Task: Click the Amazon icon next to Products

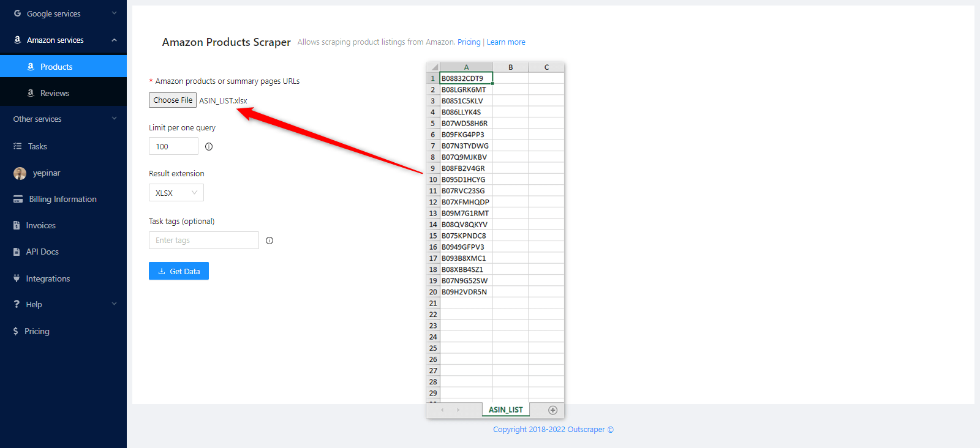Action: click(31, 67)
